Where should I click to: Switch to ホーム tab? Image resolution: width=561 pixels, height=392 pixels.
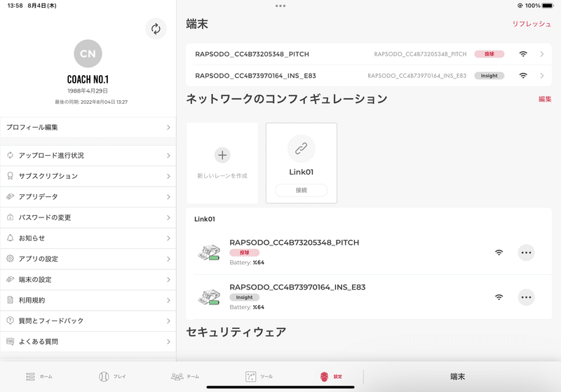coord(39,377)
